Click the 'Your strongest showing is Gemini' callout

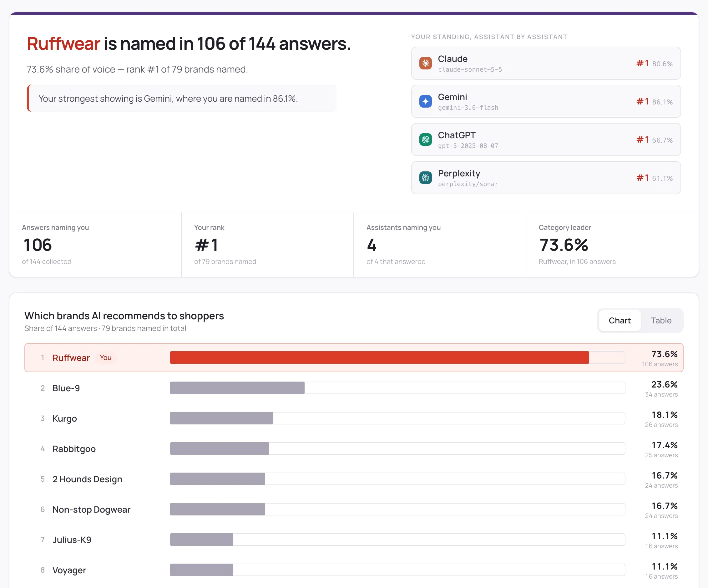click(182, 98)
